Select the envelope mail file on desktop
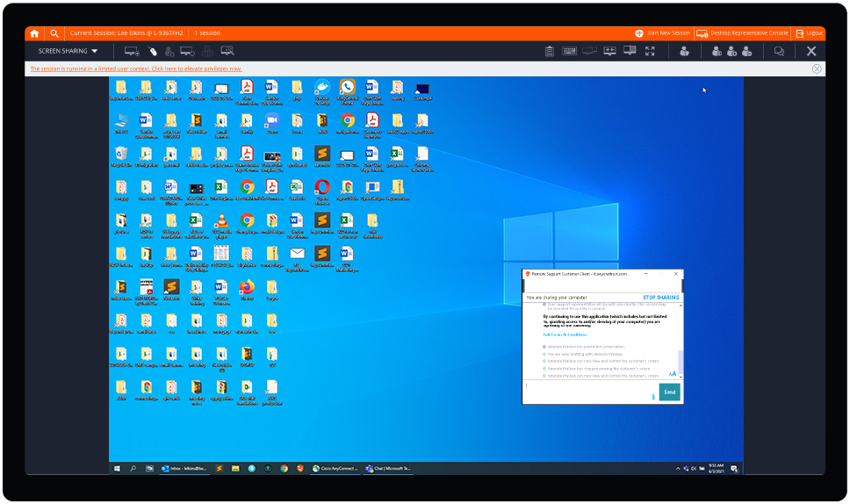Image resolution: width=850 pixels, height=504 pixels. [297, 258]
